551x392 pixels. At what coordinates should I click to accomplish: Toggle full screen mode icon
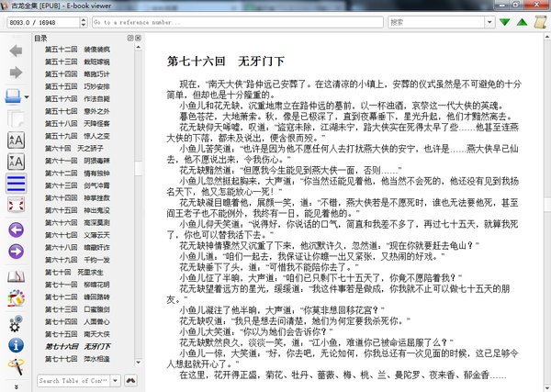click(x=16, y=205)
